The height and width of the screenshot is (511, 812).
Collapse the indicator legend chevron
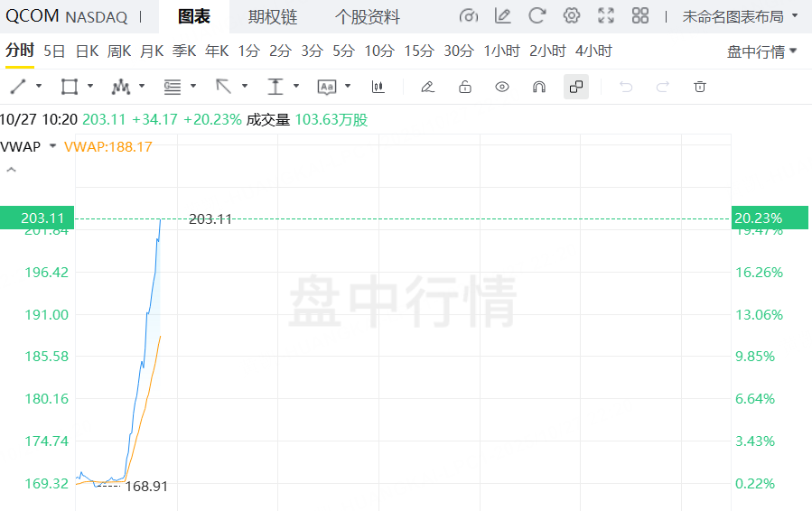[11, 170]
